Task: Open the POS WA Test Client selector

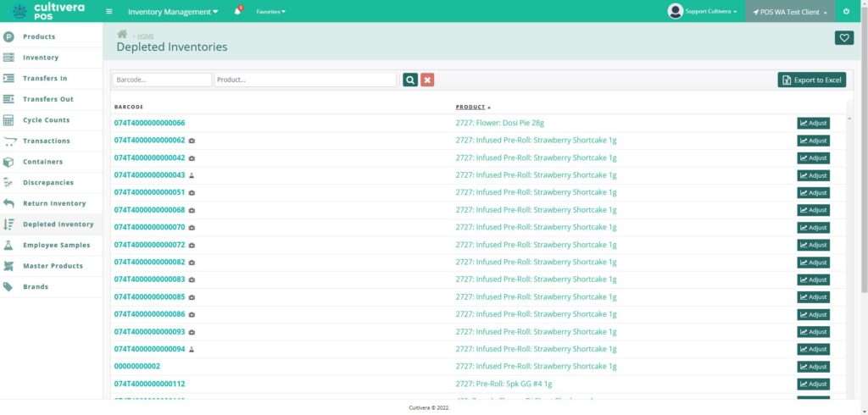Action: 789,12
